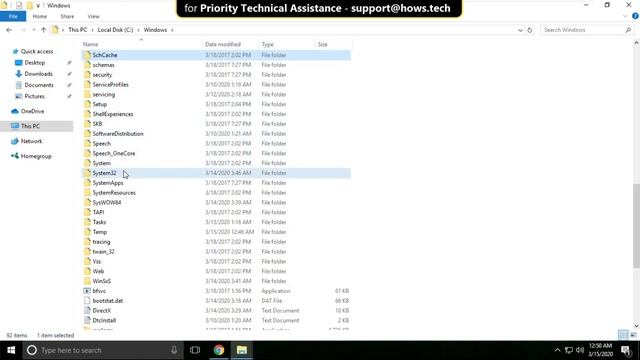
Task: Select the Speech folder icon
Action: click(87, 143)
